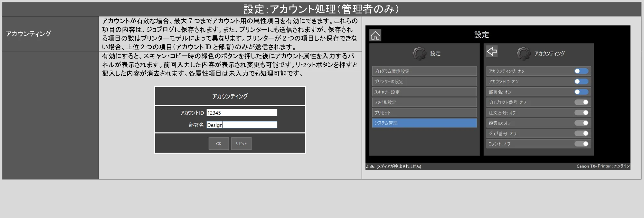
Task: Enable the プロジェクト番号 switch
Action: point(581,102)
